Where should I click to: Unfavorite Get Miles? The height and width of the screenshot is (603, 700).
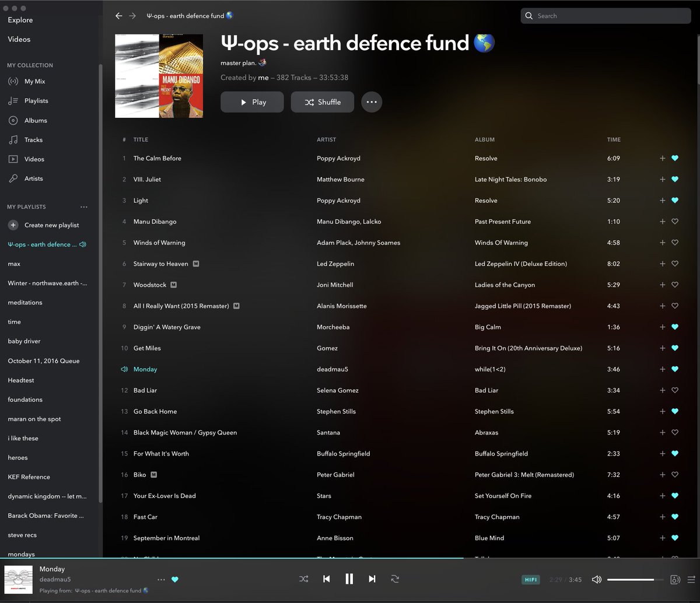[x=675, y=348]
